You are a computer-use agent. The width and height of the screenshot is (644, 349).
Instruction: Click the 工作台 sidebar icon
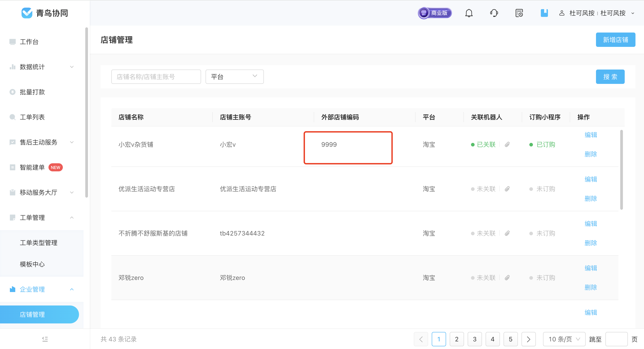pos(13,42)
